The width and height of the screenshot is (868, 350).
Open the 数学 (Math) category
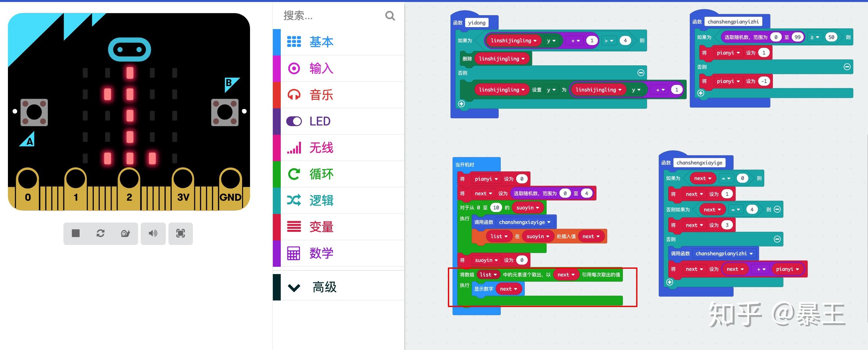pos(321,253)
